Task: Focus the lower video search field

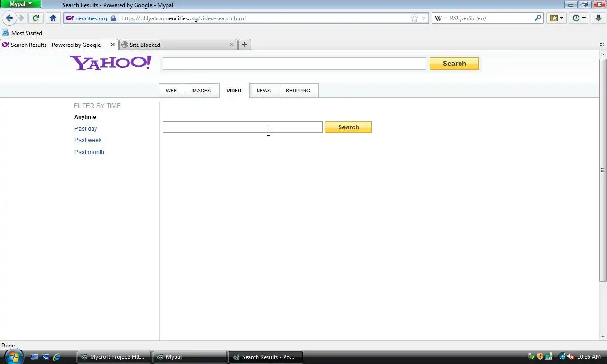Action: click(242, 127)
